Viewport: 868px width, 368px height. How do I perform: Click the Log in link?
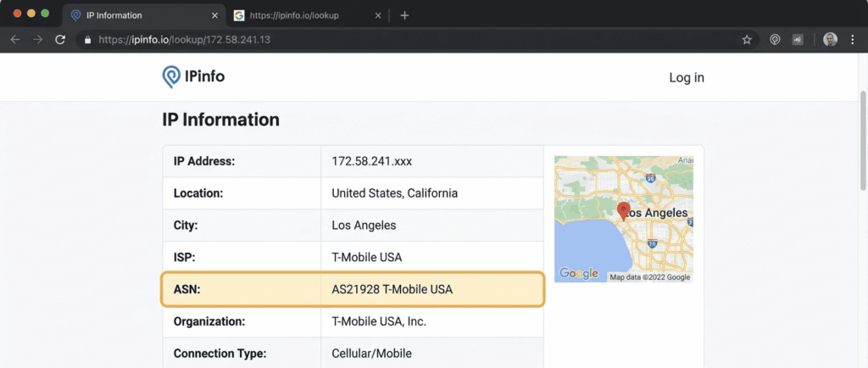(x=687, y=77)
